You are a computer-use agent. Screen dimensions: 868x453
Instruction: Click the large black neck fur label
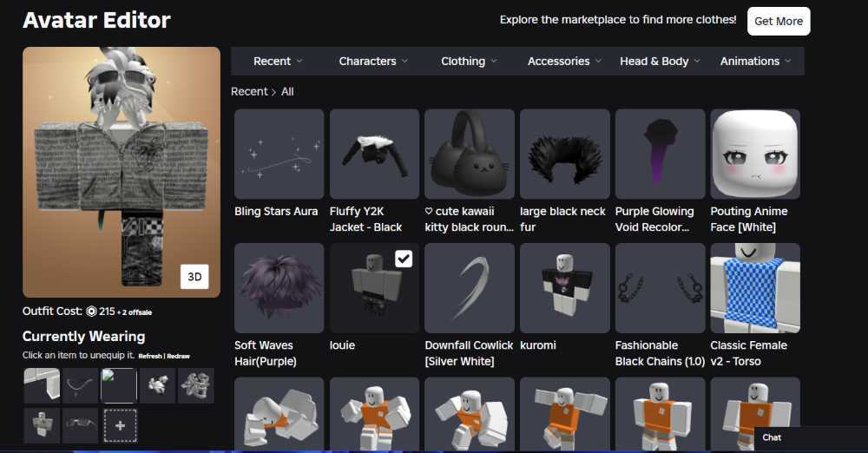[x=562, y=220]
